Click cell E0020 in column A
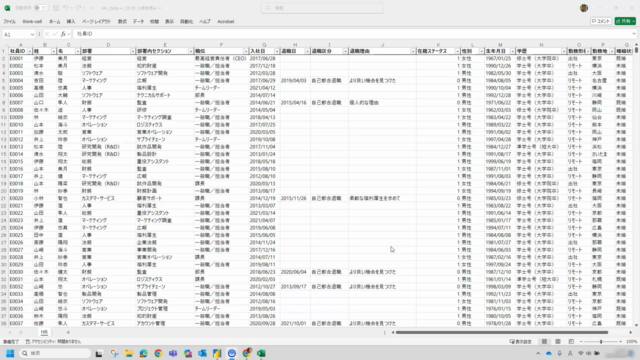Image resolution: width=640 pixels, height=360 pixels. point(20,198)
